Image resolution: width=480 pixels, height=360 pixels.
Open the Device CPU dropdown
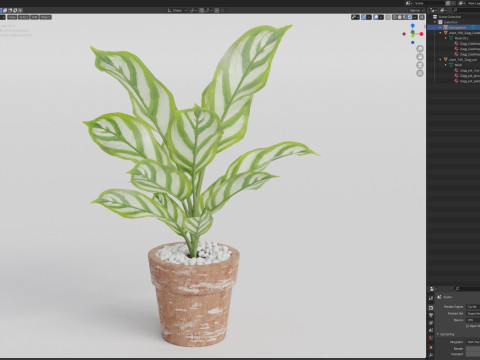coord(473,320)
